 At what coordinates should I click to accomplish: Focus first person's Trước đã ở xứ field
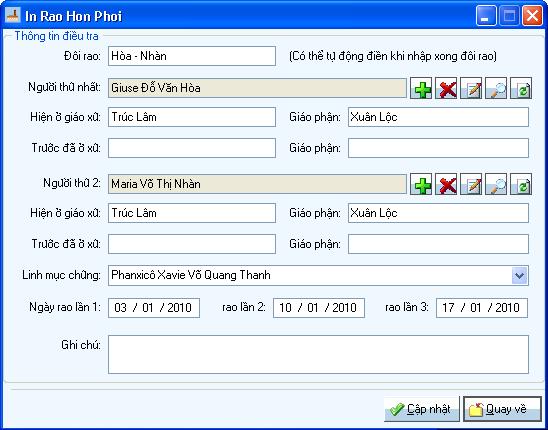click(x=192, y=148)
